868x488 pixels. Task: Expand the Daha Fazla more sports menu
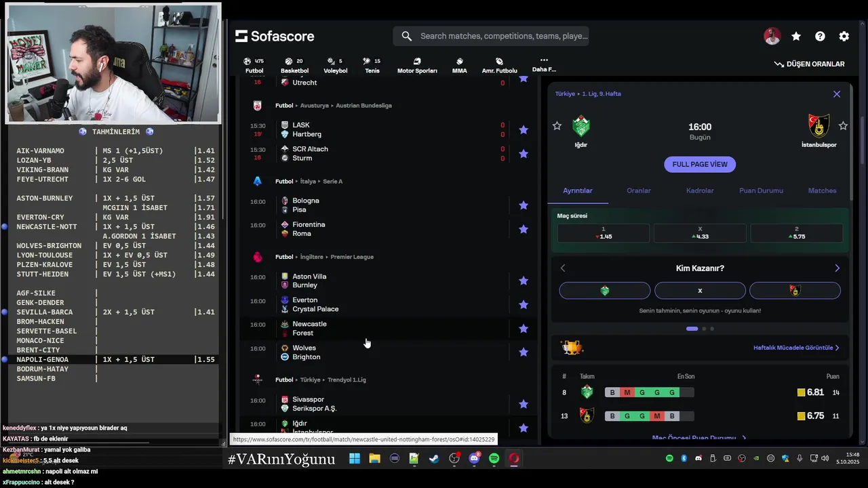coord(544,64)
